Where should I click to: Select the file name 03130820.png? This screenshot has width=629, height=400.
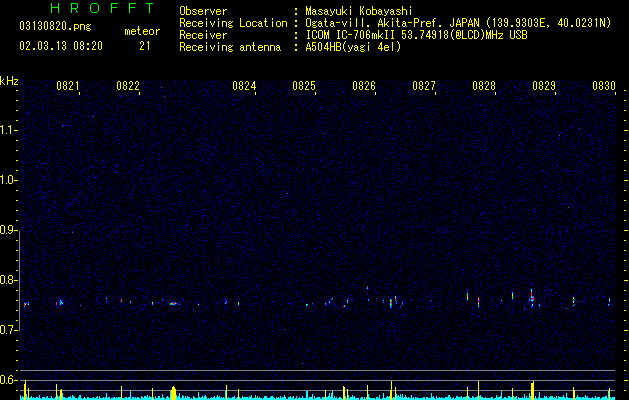(55, 27)
